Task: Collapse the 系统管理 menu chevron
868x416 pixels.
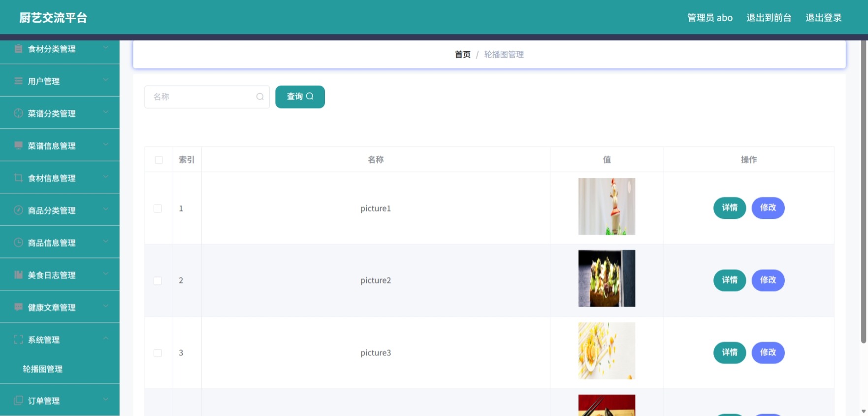Action: click(105, 338)
